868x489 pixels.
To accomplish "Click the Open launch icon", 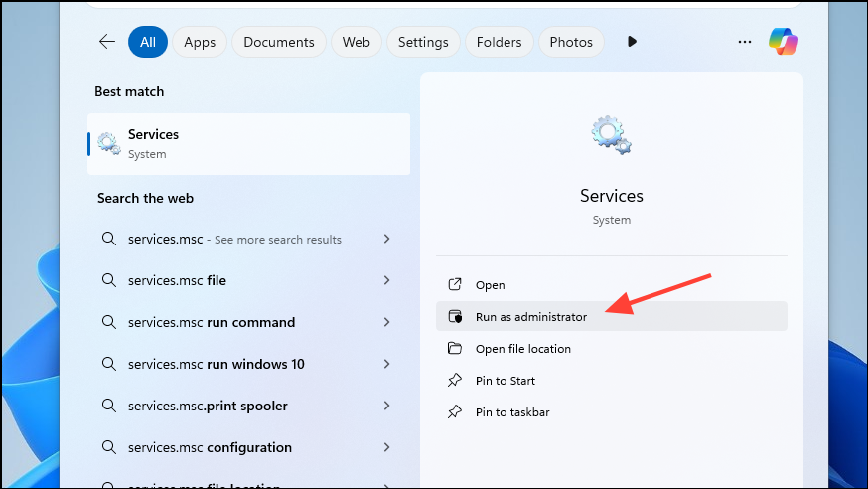I will [x=455, y=284].
